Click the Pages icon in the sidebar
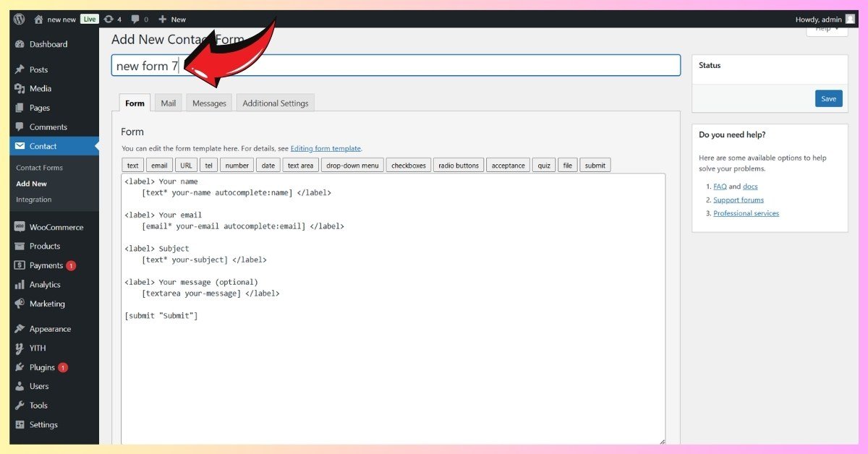 click(x=20, y=108)
